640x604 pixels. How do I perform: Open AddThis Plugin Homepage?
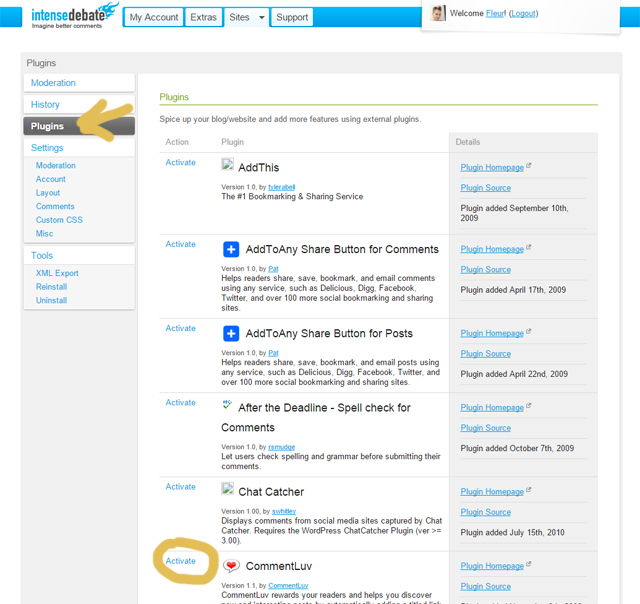(492, 167)
